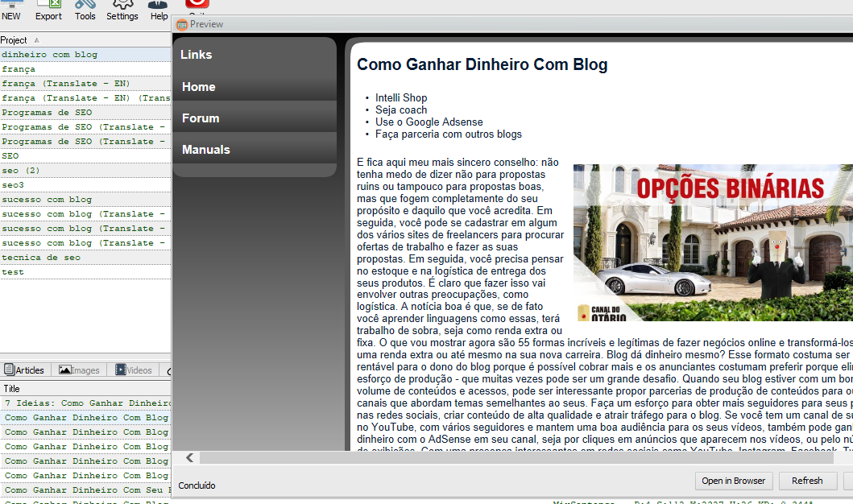Open the Export toolbar icon
Screen dimensions: 853x504
48,4
